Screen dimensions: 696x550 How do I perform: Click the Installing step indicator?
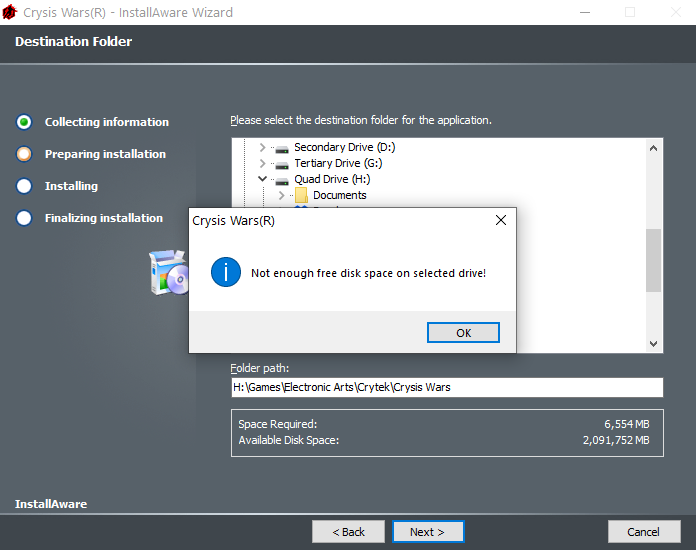[25, 186]
